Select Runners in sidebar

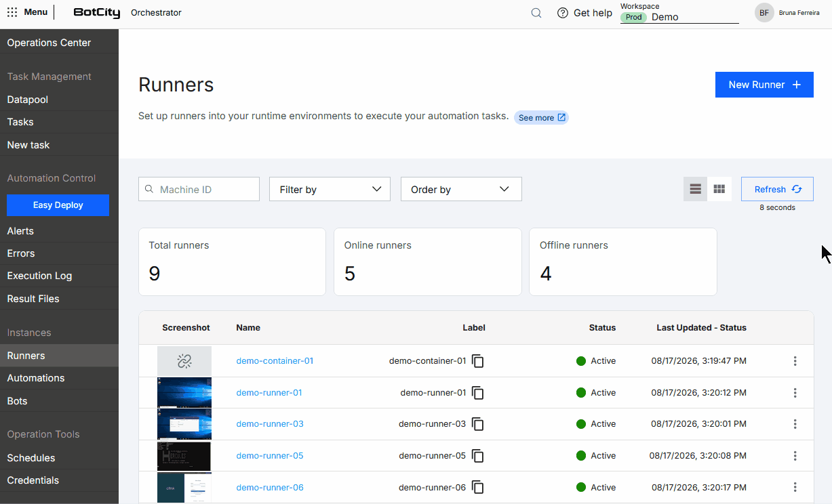coord(59,356)
